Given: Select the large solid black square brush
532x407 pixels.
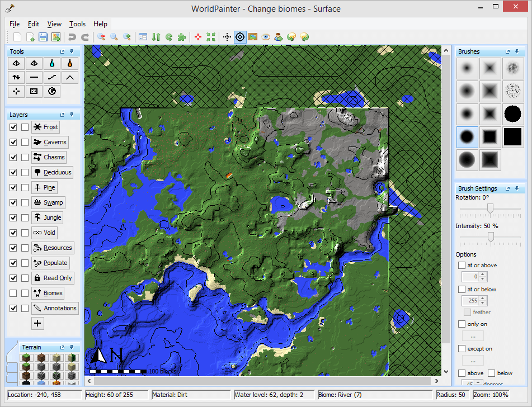Looking at the screenshot, I should (x=512, y=137).
